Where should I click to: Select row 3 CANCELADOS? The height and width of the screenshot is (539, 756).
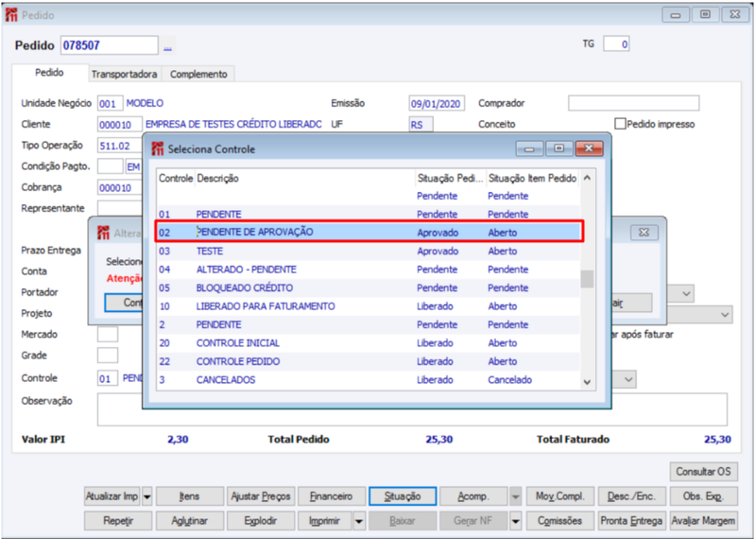369,380
